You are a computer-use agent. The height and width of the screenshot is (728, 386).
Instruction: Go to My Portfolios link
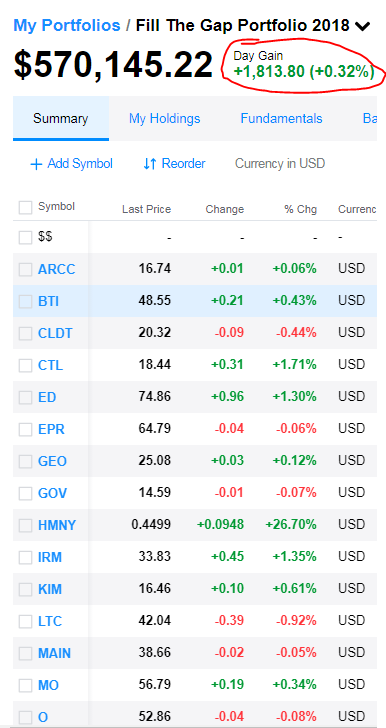coord(67,25)
